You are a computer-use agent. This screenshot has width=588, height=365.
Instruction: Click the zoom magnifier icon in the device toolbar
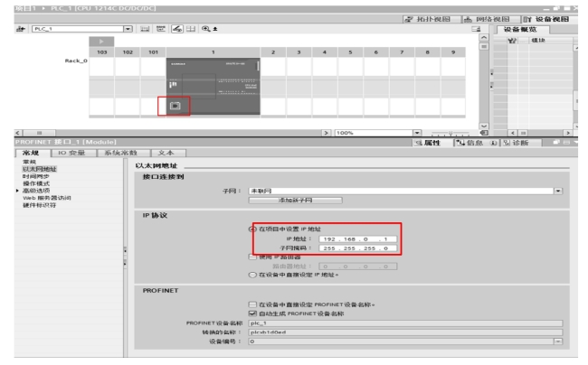click(x=205, y=29)
